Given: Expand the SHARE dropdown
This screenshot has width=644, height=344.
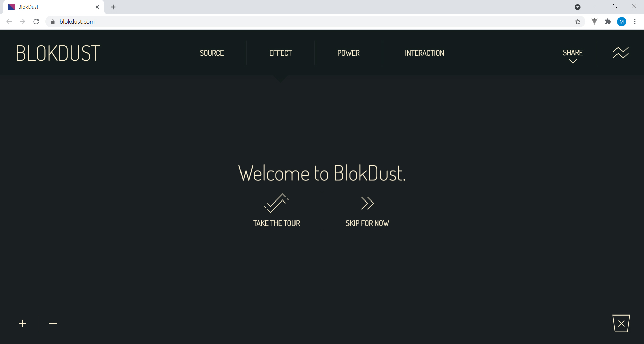Looking at the screenshot, I should [x=573, y=56].
